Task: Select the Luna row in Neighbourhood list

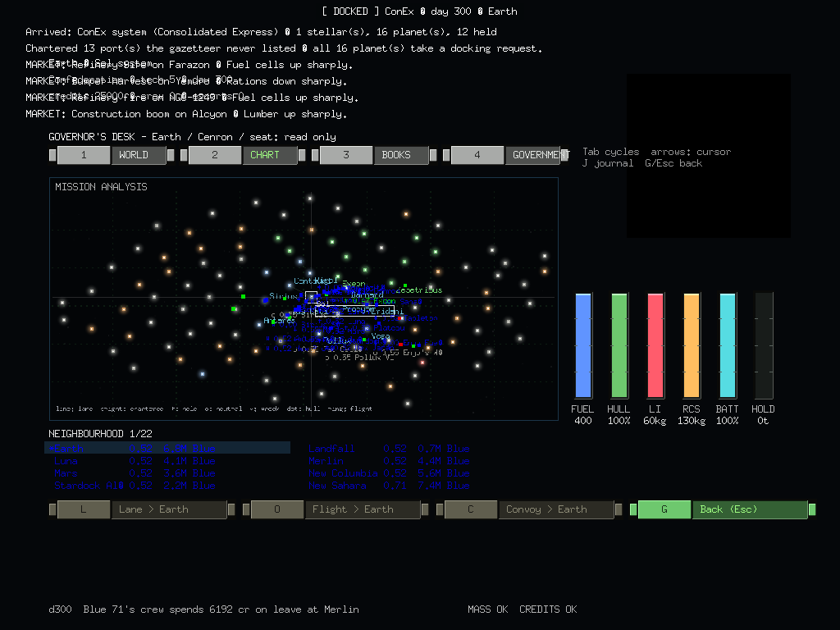Action: tap(135, 461)
